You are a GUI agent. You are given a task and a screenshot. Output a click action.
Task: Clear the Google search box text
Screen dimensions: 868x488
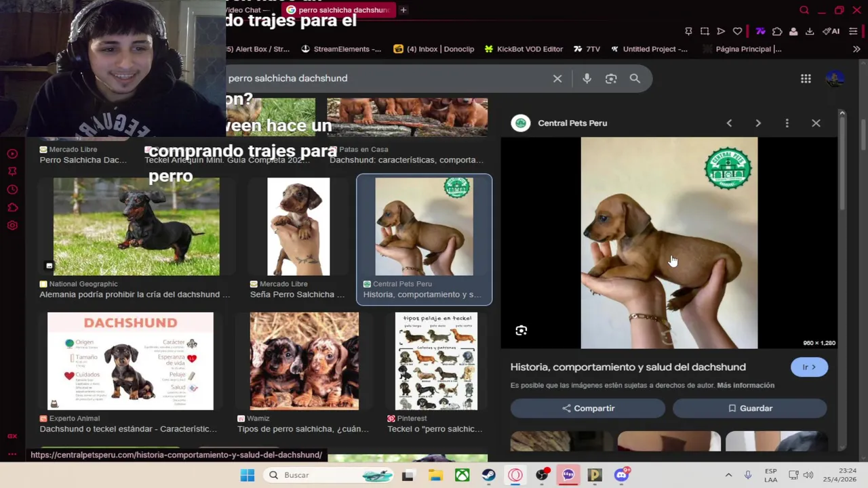pyautogui.click(x=557, y=79)
